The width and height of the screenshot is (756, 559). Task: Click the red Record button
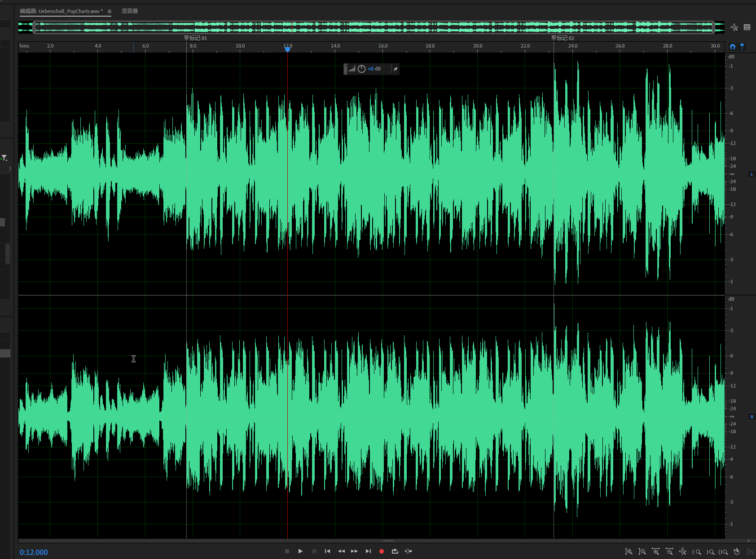382,551
